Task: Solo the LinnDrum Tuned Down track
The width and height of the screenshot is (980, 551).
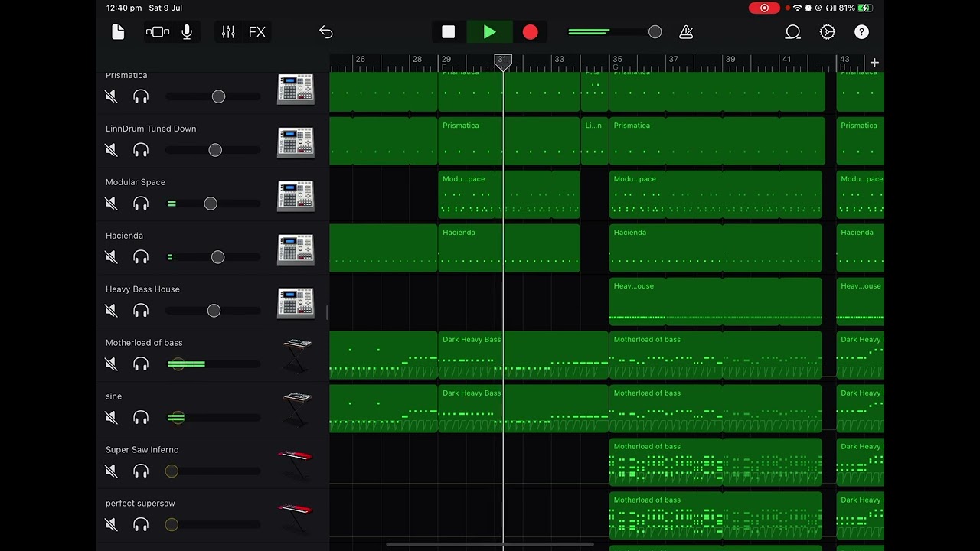Action: [x=141, y=150]
